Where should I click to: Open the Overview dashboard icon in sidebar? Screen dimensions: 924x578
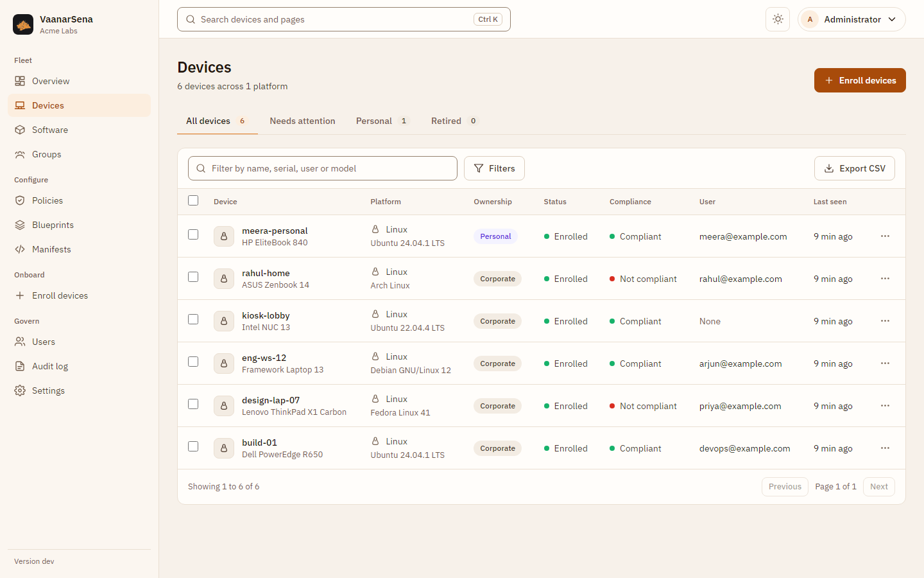[20, 81]
